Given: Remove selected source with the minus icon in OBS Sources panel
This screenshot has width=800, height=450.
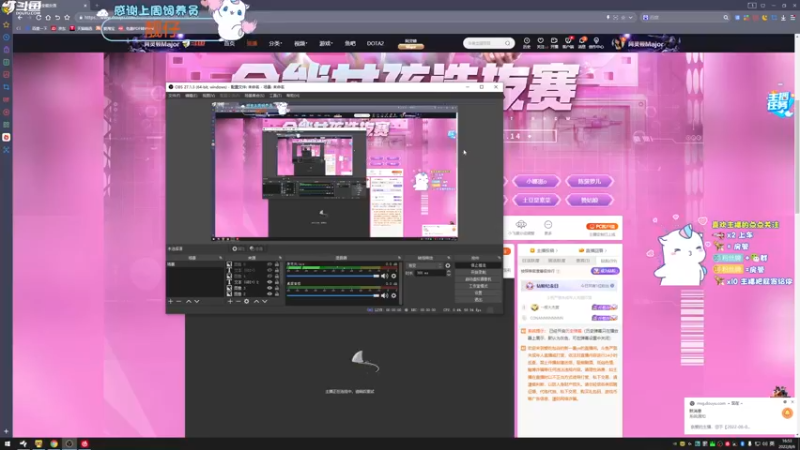Looking at the screenshot, I should [238, 302].
